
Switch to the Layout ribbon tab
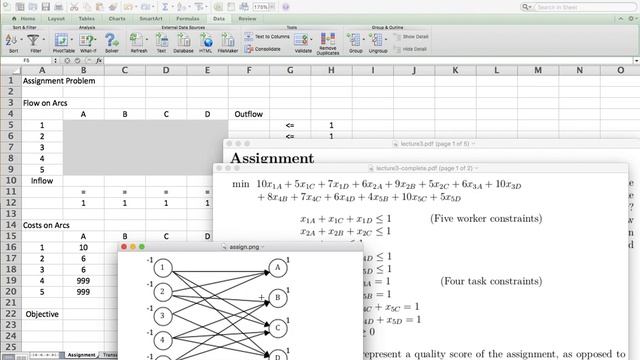coord(56,19)
